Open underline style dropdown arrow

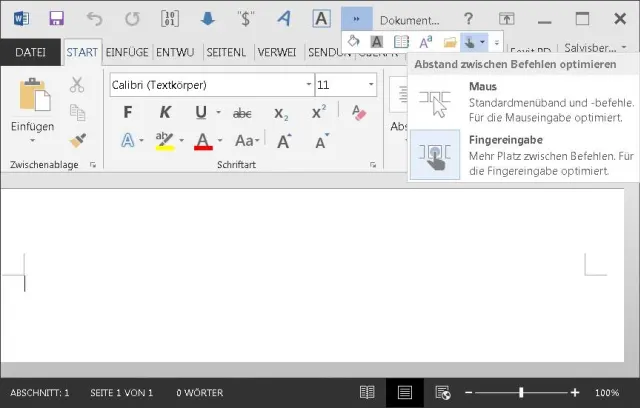(218, 112)
